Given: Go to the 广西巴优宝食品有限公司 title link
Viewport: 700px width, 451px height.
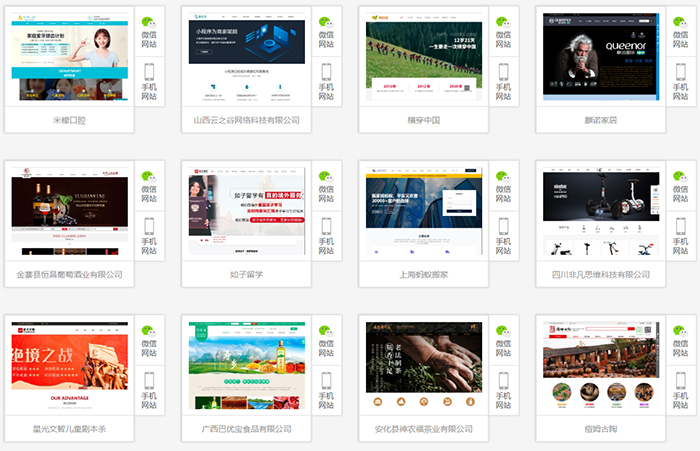Looking at the screenshot, I should [246, 429].
